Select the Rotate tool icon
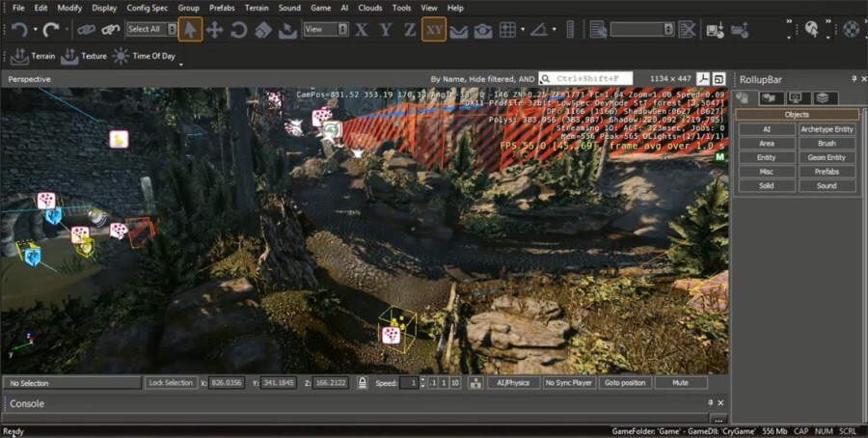Screen dimensions: 868x438 238,30
